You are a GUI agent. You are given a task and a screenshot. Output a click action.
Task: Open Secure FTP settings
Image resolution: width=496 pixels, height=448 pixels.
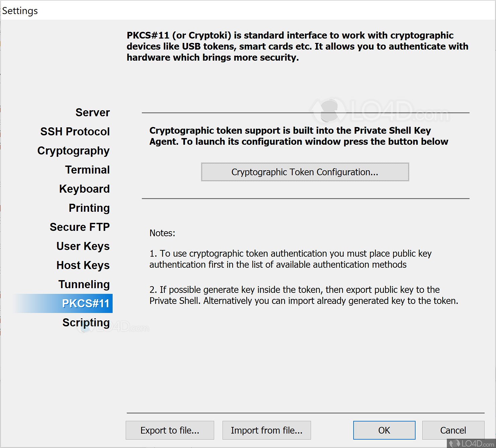tap(80, 227)
